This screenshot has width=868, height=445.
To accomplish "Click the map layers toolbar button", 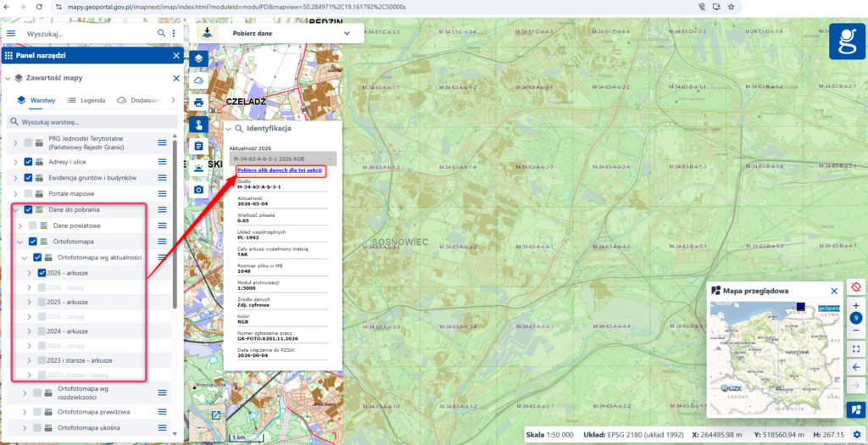I will (x=198, y=58).
